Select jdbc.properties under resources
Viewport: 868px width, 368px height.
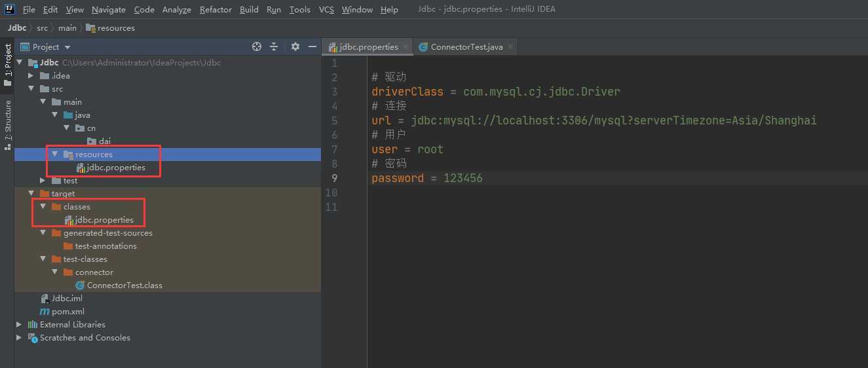tap(116, 168)
